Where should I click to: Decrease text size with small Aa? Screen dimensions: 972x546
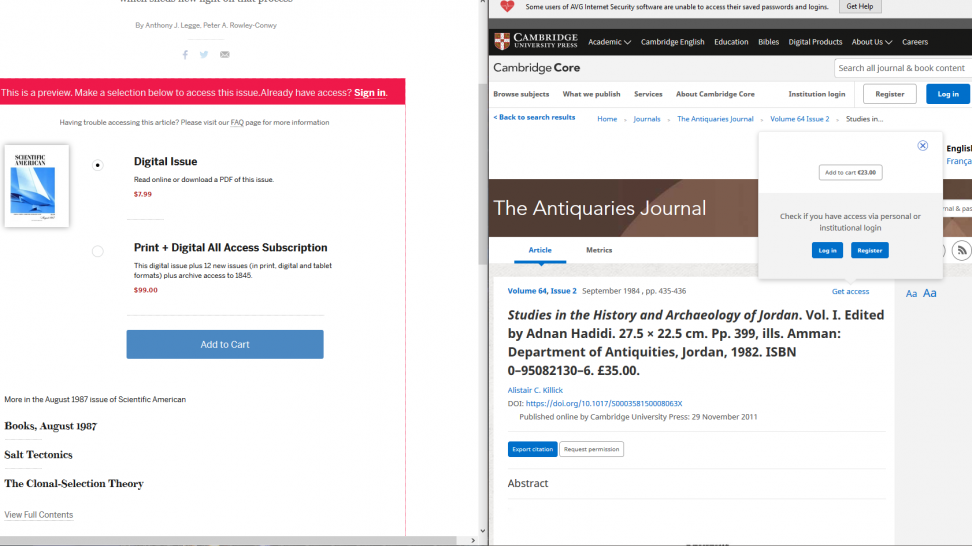911,294
